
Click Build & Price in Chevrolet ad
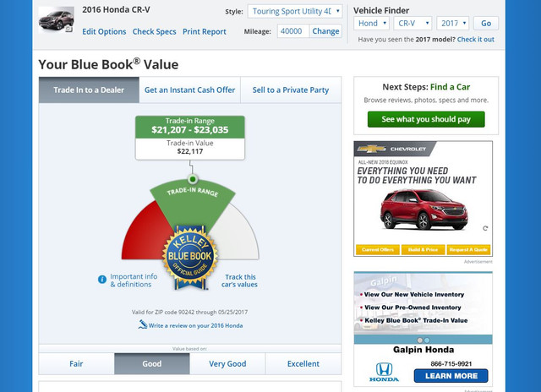click(x=423, y=249)
